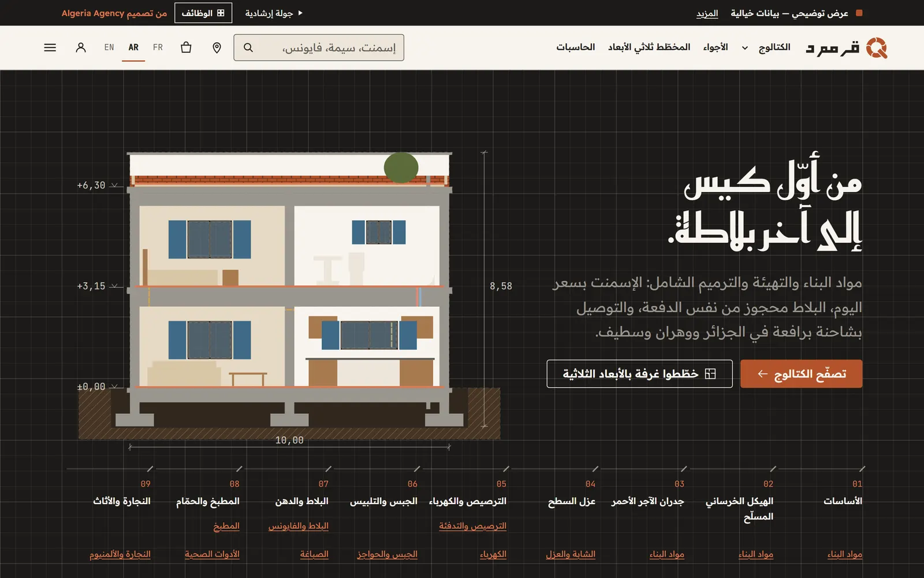Open the النجارة والألمنيوم link

click(x=120, y=554)
